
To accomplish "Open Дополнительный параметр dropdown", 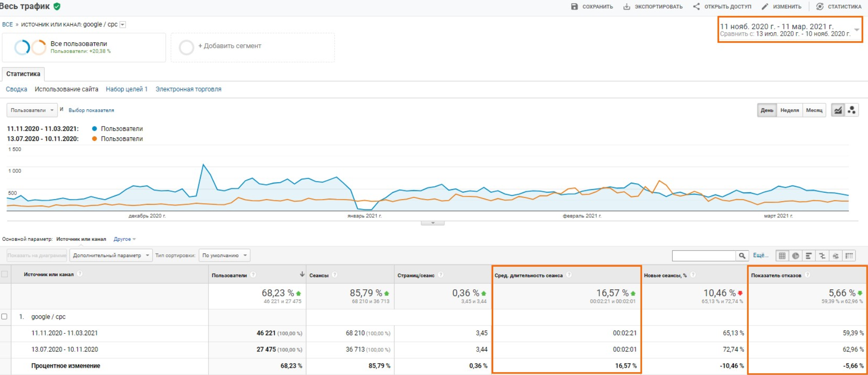I will [x=111, y=255].
